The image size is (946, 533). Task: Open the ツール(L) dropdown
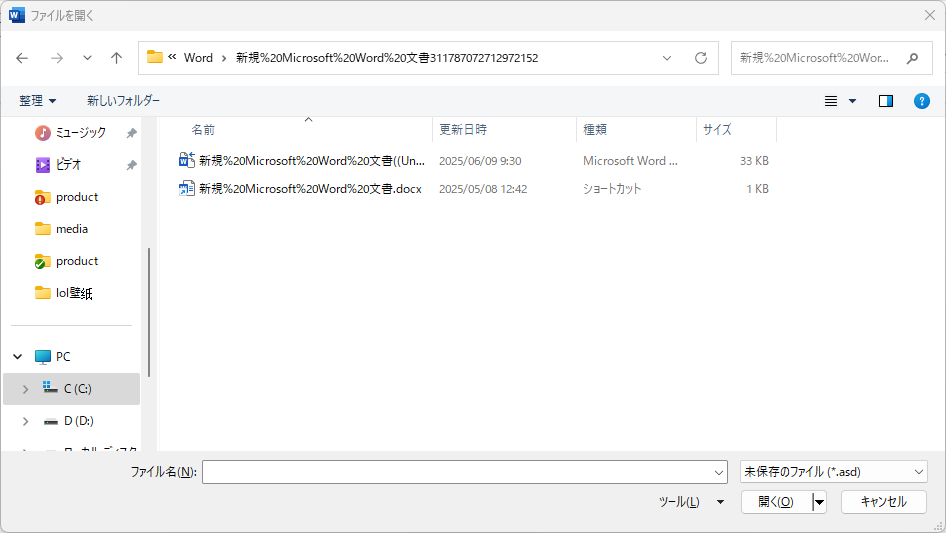(691, 502)
